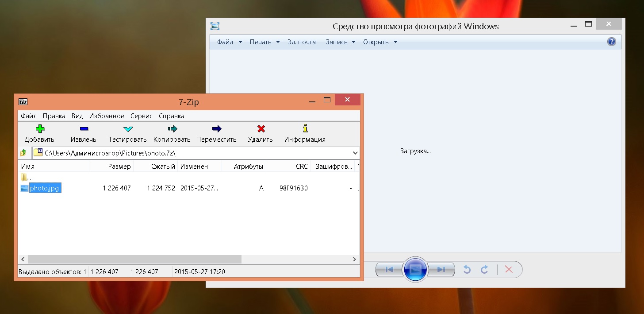This screenshot has width=644, height=314.
Task: Click the scrollbar left arrow
Action: click(23, 260)
